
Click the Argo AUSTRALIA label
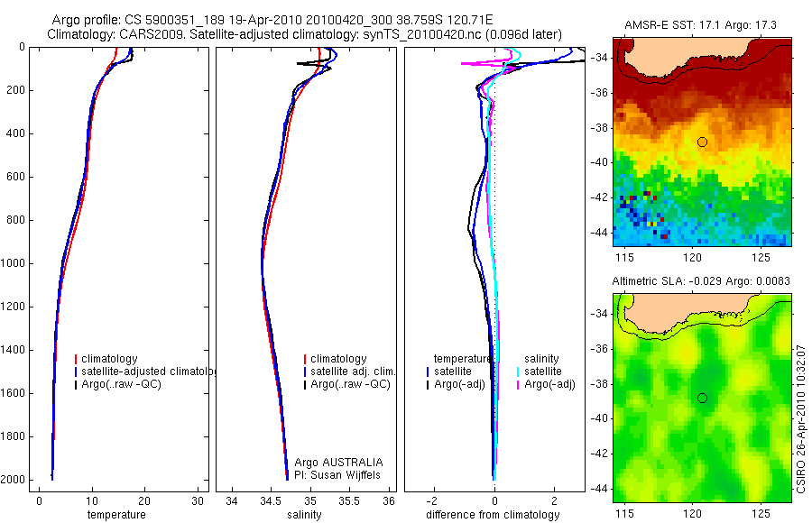(338, 462)
